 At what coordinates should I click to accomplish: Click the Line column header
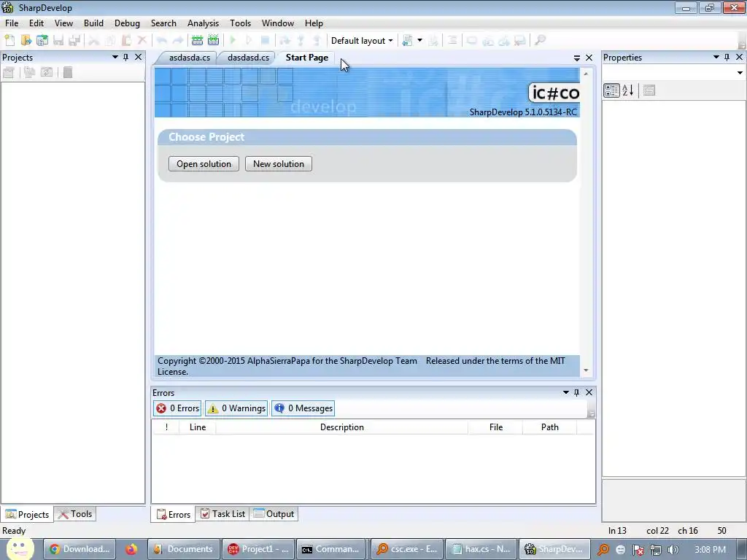pos(197,427)
